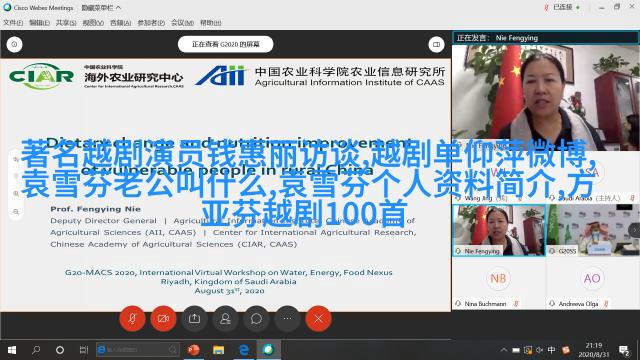Click the Andreeva Olga name label
Image resolution: width=640 pixels, height=360 pixels.
[x=578, y=304]
